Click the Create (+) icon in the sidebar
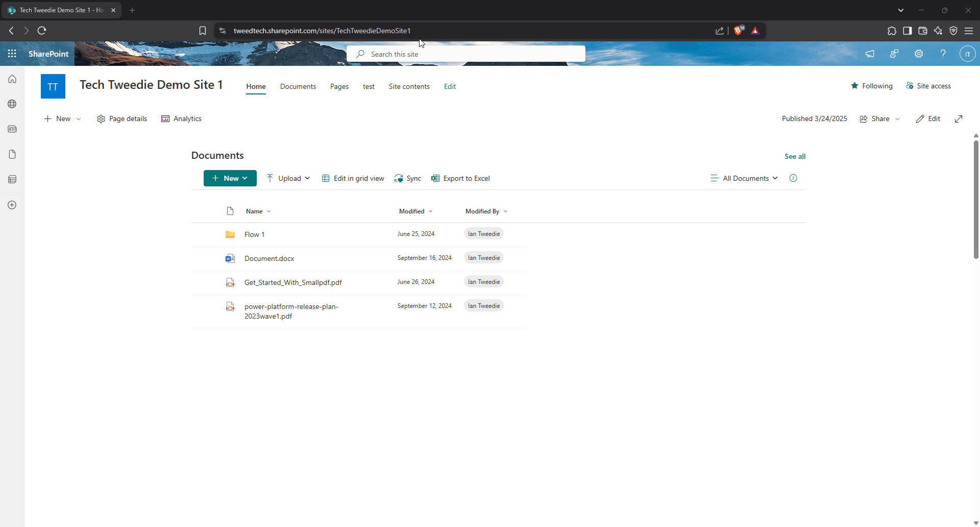980x527 pixels. pyautogui.click(x=11, y=205)
